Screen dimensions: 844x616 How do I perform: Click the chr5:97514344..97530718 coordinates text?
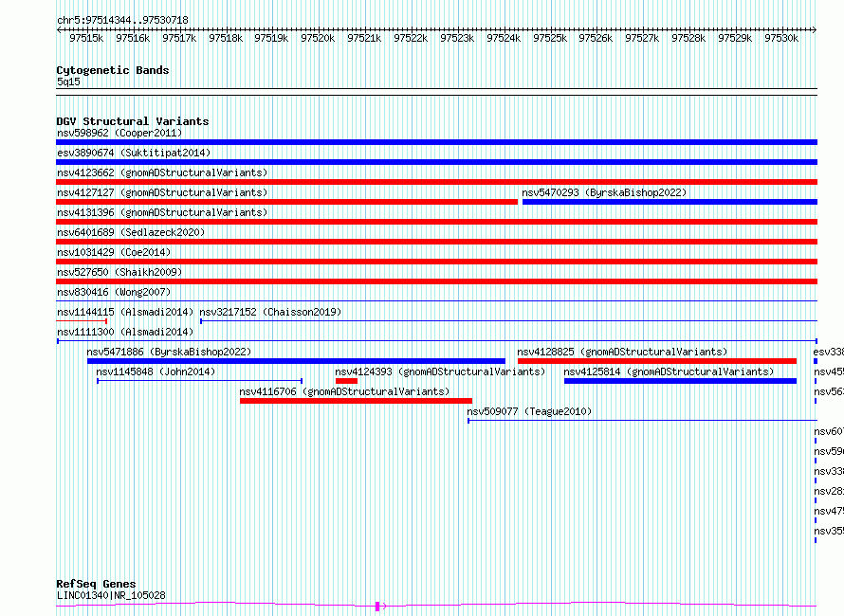pyautogui.click(x=122, y=21)
